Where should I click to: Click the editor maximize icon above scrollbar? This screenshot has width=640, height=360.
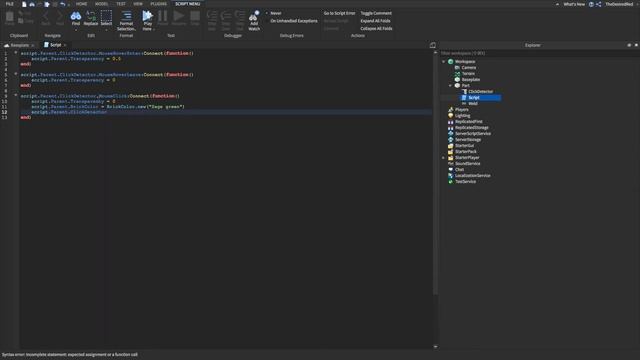[433, 45]
